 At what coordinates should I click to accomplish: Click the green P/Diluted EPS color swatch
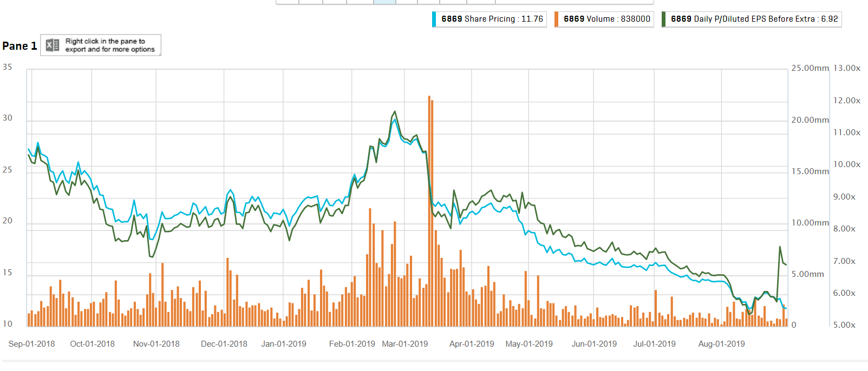664,19
